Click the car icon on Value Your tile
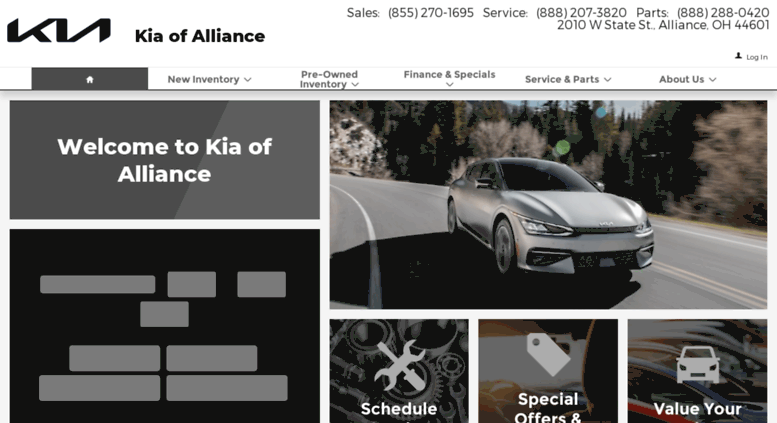Image resolution: width=777 pixels, height=423 pixels. [x=698, y=364]
